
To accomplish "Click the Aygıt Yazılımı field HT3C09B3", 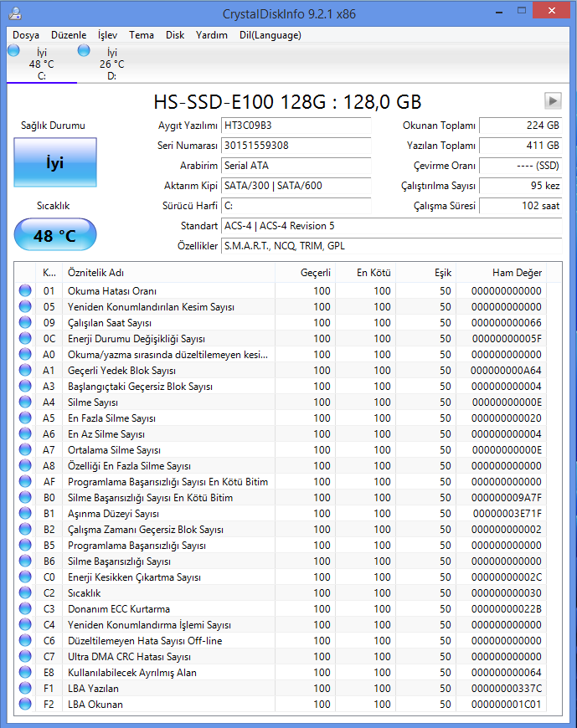I will tap(296, 126).
